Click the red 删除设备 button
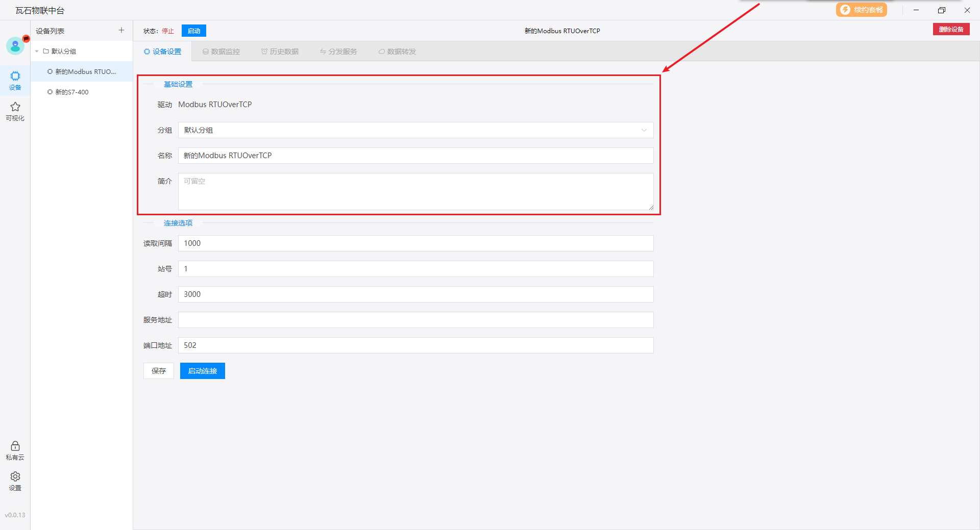The height and width of the screenshot is (530, 980). [x=951, y=30]
